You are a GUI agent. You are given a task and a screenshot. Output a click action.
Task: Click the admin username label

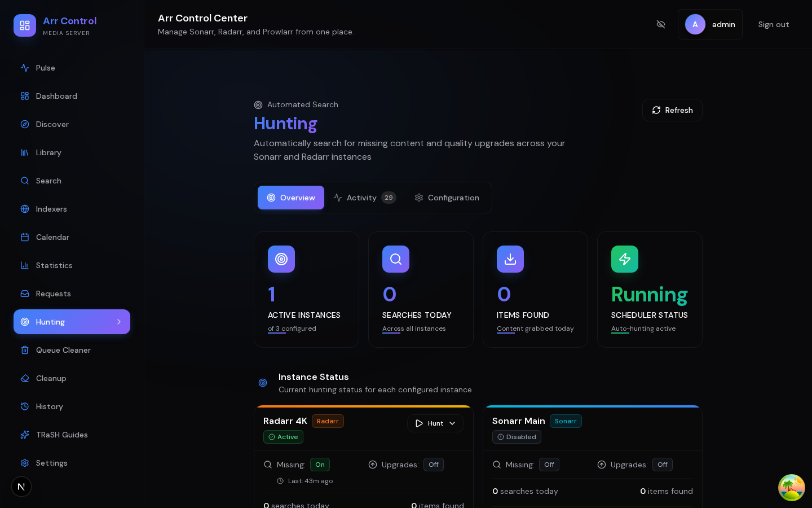pos(723,24)
